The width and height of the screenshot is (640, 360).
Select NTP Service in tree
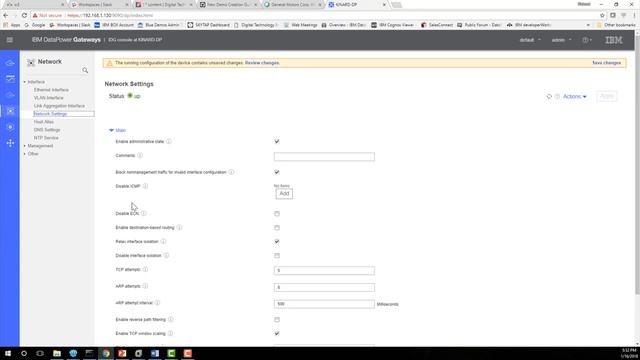tap(46, 138)
